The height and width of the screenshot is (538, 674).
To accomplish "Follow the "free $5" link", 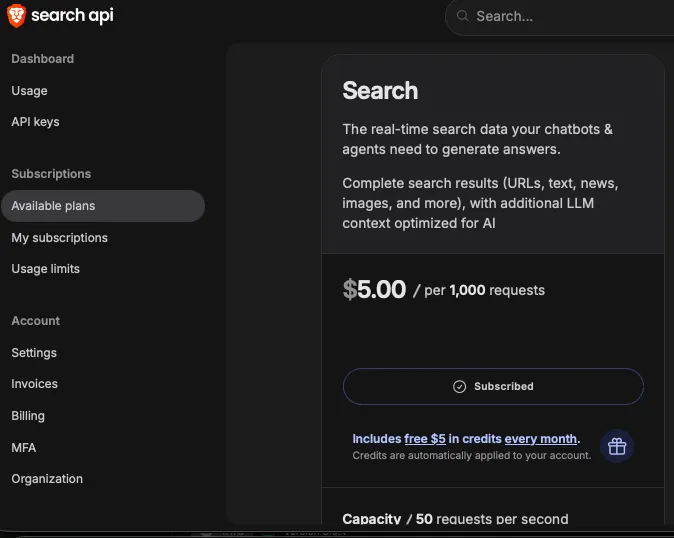I will 425,439.
